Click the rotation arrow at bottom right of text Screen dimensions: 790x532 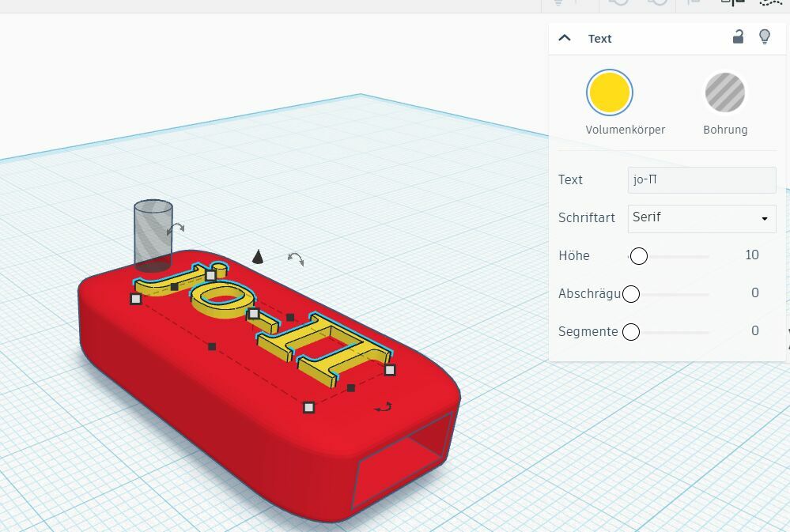pyautogui.click(x=383, y=407)
